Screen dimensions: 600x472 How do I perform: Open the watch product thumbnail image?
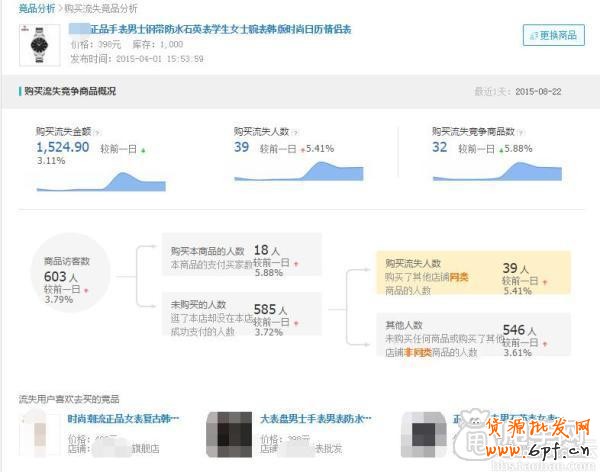[x=40, y=43]
